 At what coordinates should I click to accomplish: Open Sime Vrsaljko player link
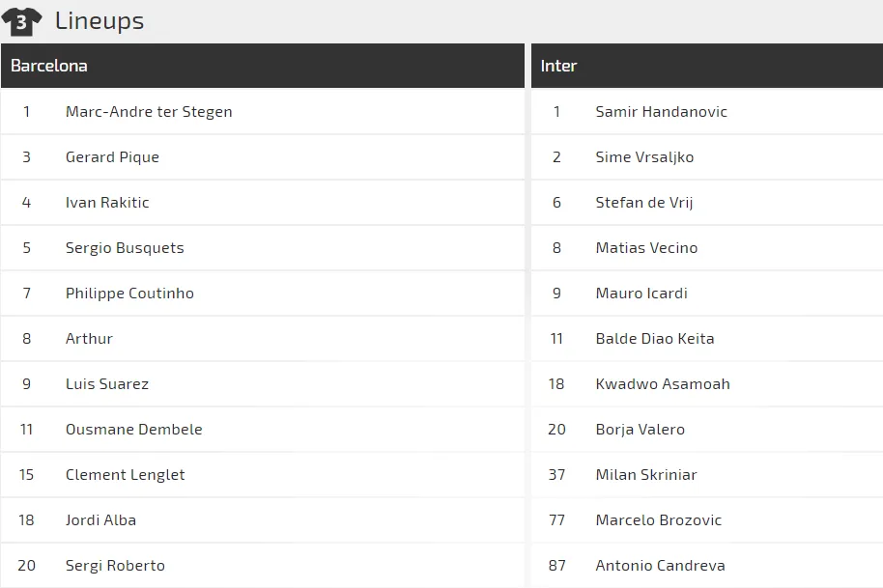644,156
